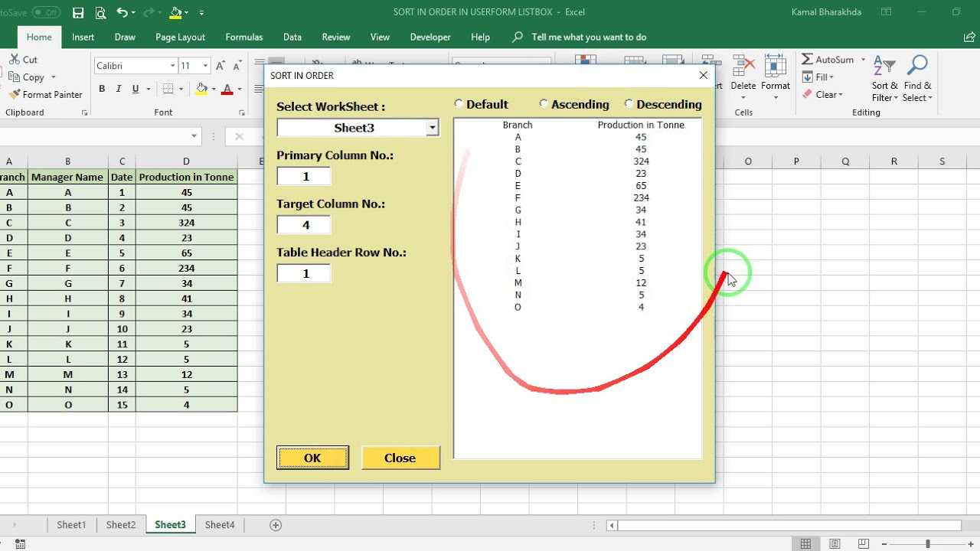Open the Select WorkSheet combo box

(x=433, y=128)
